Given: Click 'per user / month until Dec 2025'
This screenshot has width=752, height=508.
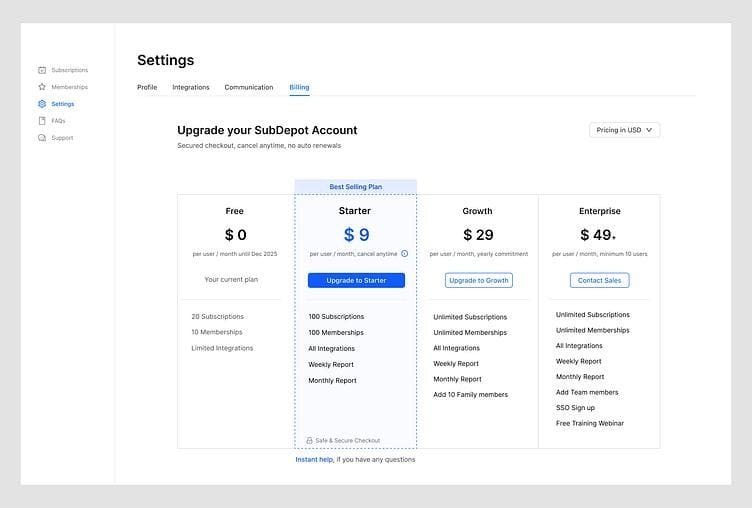Looking at the screenshot, I should 235,254.
